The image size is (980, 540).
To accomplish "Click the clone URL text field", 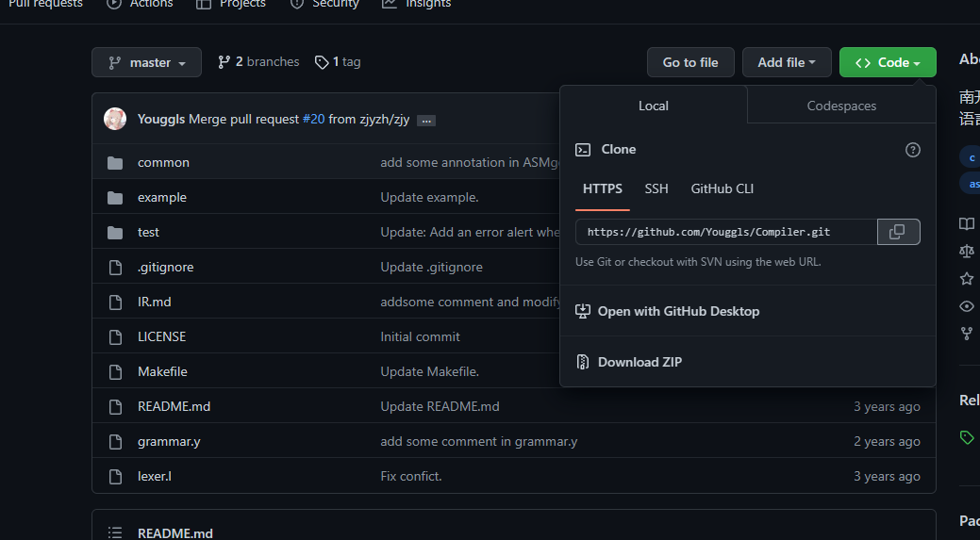I will coord(726,232).
